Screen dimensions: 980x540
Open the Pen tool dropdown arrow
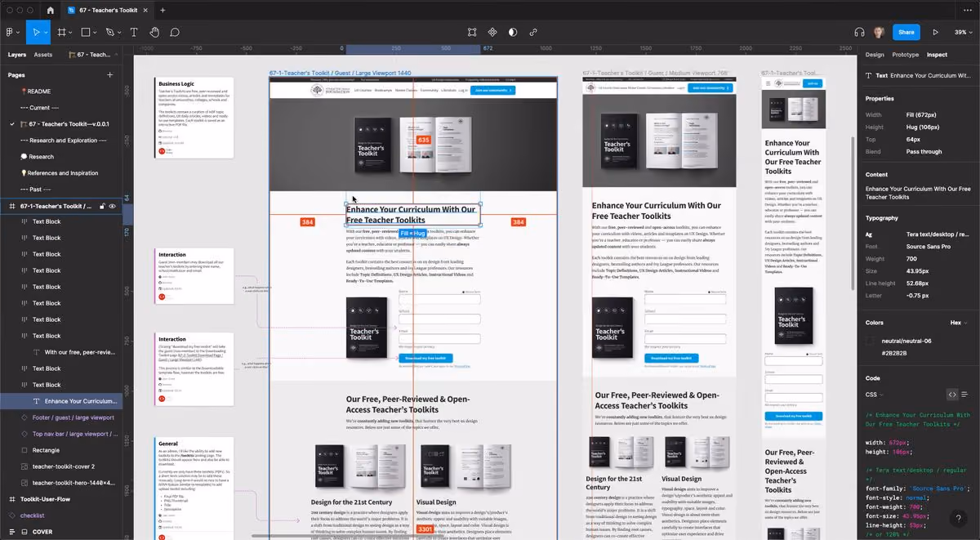pyautogui.click(x=119, y=33)
